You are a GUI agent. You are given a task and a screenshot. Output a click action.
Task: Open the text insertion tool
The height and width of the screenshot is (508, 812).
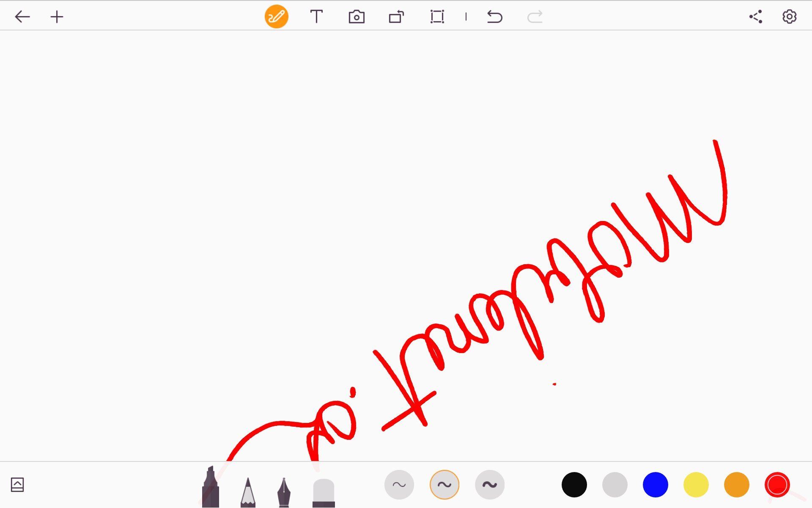(x=316, y=17)
